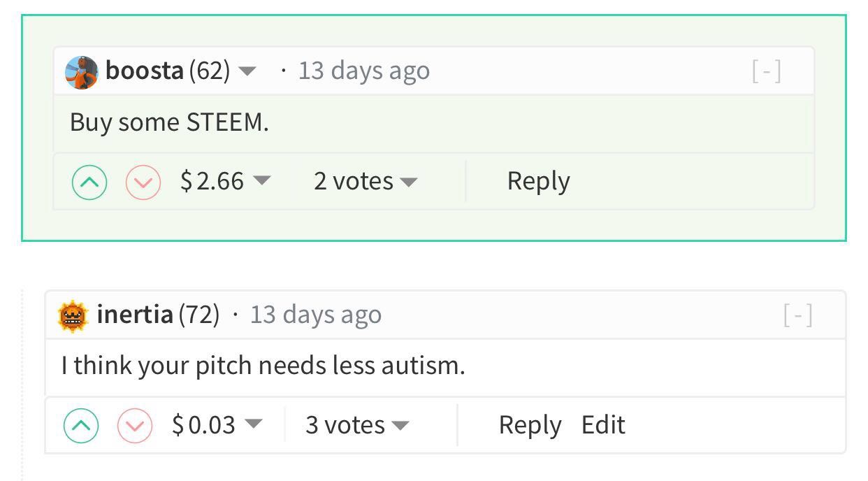The image size is (868, 481).
Task: Downvote boosta's comment
Action: click(x=143, y=182)
